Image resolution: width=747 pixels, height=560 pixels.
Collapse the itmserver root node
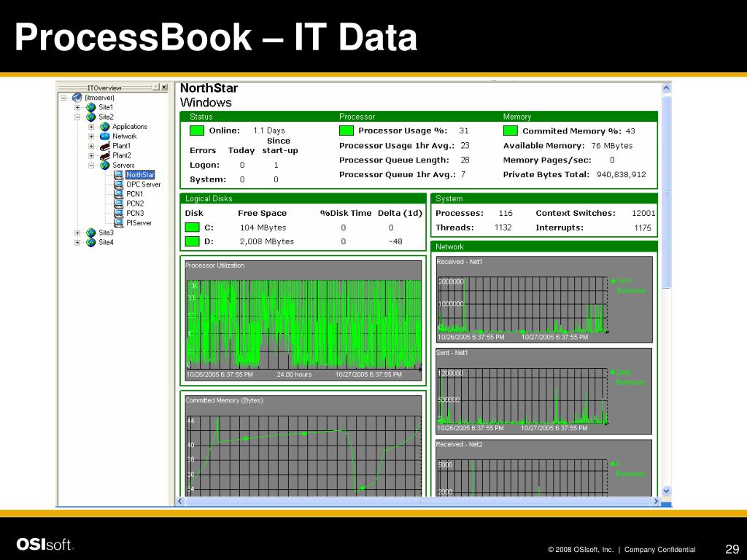click(x=63, y=98)
